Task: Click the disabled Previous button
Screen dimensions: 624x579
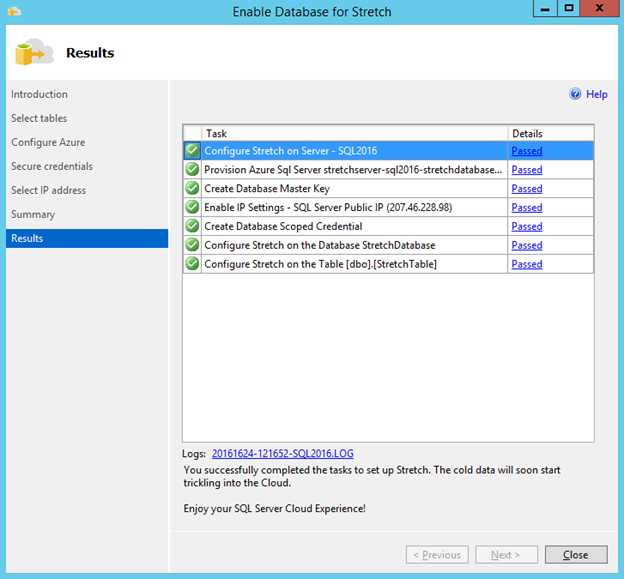Action: tap(437, 554)
